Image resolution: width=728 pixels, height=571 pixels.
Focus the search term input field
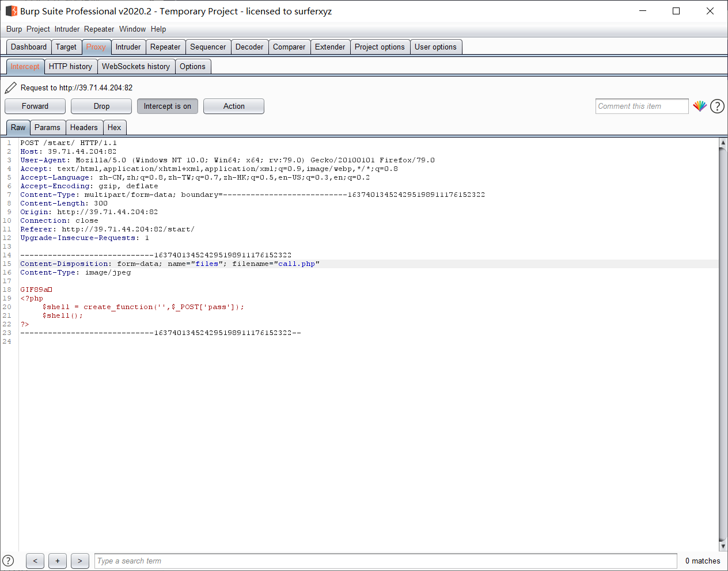(386, 561)
